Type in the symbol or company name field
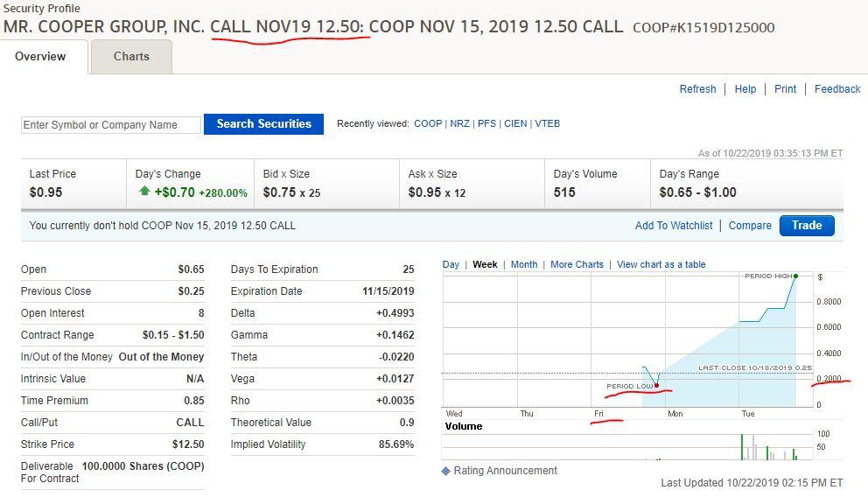Image resolution: width=868 pixels, height=497 pixels. pos(111,125)
